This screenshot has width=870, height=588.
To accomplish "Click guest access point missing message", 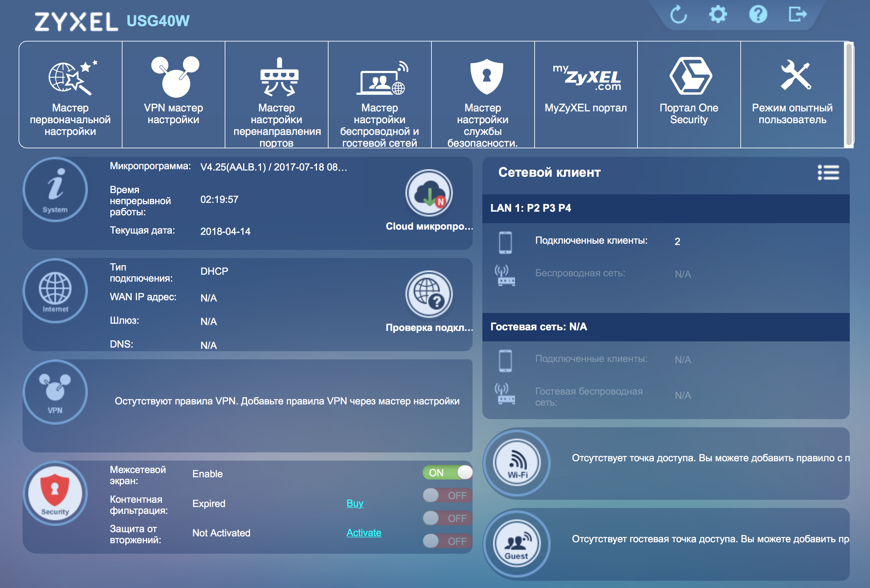I will [x=711, y=539].
